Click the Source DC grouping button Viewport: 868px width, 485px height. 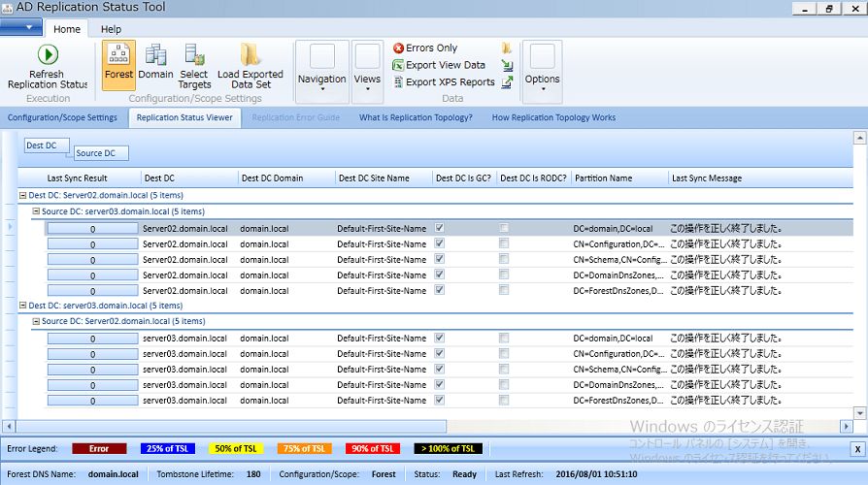pyautogui.click(x=101, y=153)
